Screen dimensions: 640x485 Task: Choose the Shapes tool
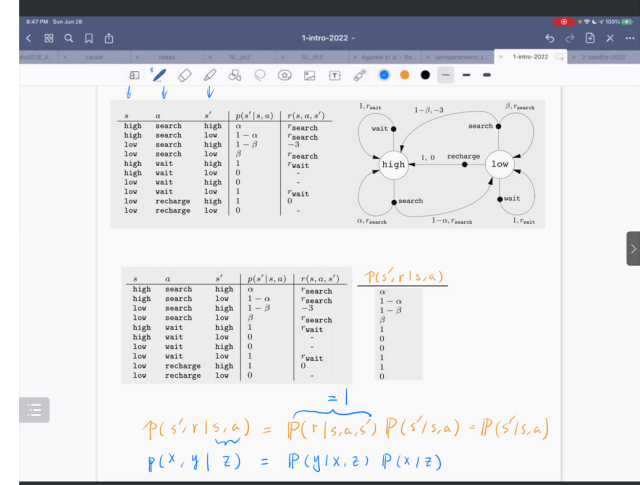[x=235, y=75]
